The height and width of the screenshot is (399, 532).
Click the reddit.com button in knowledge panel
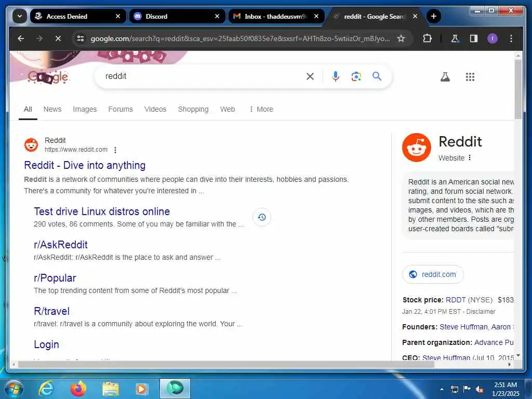click(433, 274)
